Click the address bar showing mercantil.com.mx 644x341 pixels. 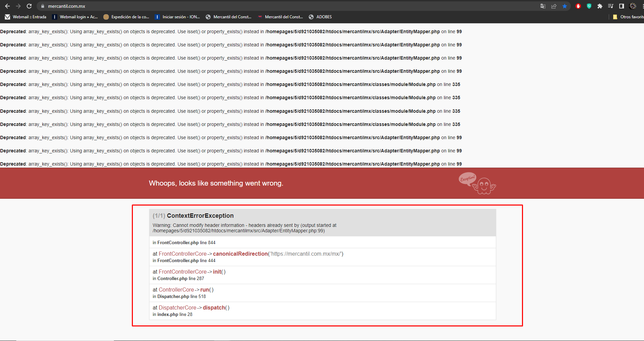[x=288, y=6]
